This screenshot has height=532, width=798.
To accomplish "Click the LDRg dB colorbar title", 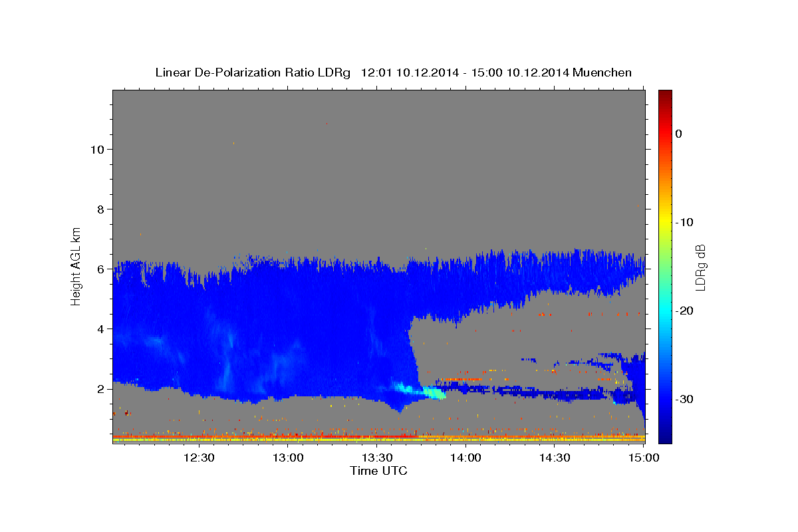I will 701,267.
